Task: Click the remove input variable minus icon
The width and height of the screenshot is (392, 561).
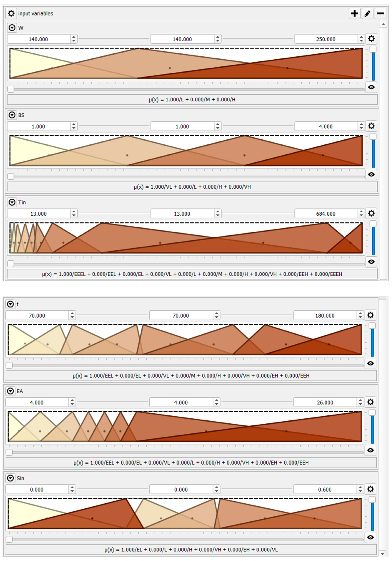Action: (380, 13)
